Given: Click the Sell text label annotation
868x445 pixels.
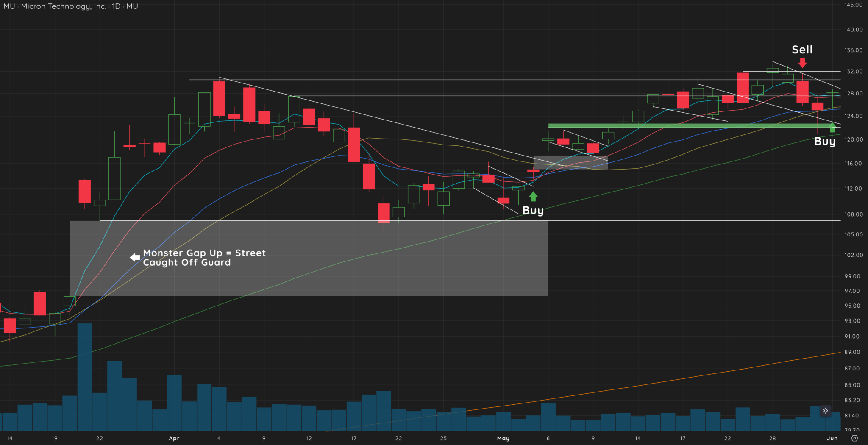Looking at the screenshot, I should [x=802, y=50].
